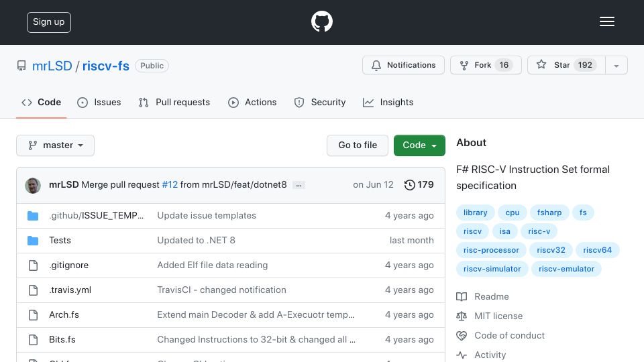Open star lists dropdown arrow
Screen dimensions: 644x362
point(616,65)
